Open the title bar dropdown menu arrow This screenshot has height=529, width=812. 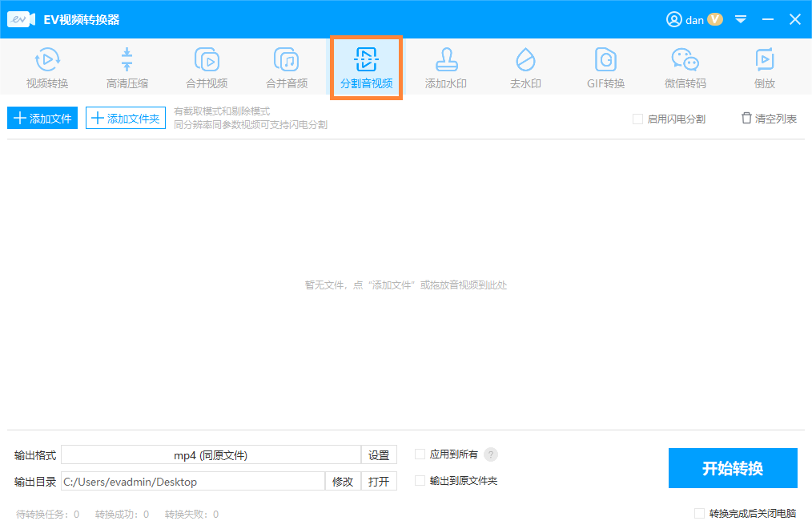(741, 19)
